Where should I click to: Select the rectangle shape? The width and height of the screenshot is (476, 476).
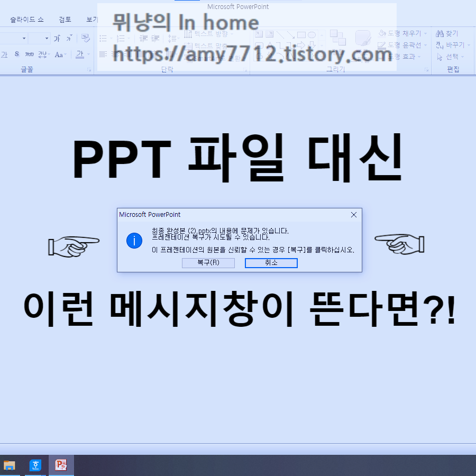(301, 35)
